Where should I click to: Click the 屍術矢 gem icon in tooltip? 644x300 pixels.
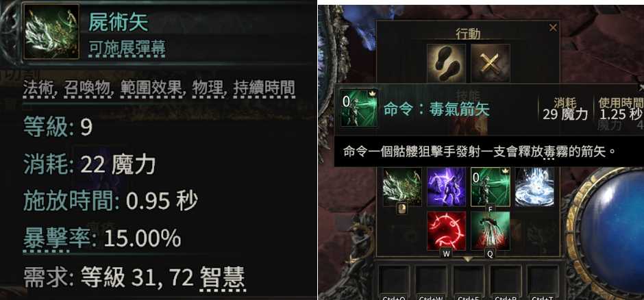[x=51, y=32]
